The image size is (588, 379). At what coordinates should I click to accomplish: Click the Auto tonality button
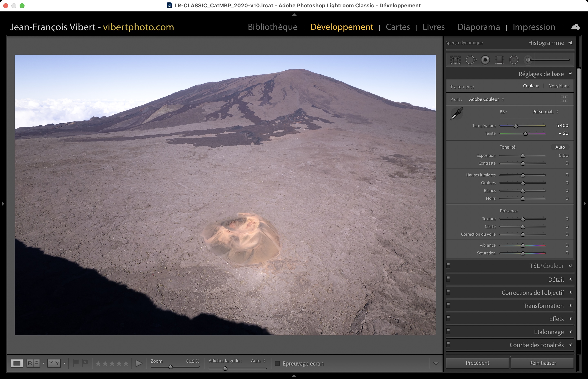point(560,147)
